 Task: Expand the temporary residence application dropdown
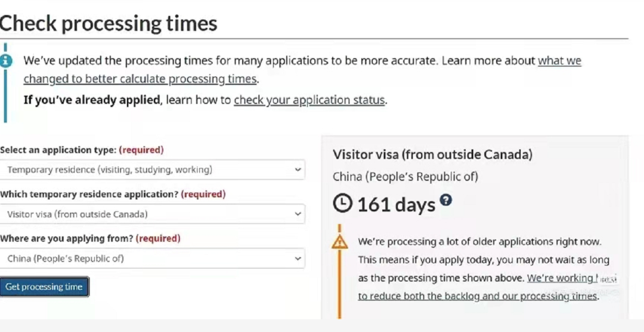coord(152,214)
